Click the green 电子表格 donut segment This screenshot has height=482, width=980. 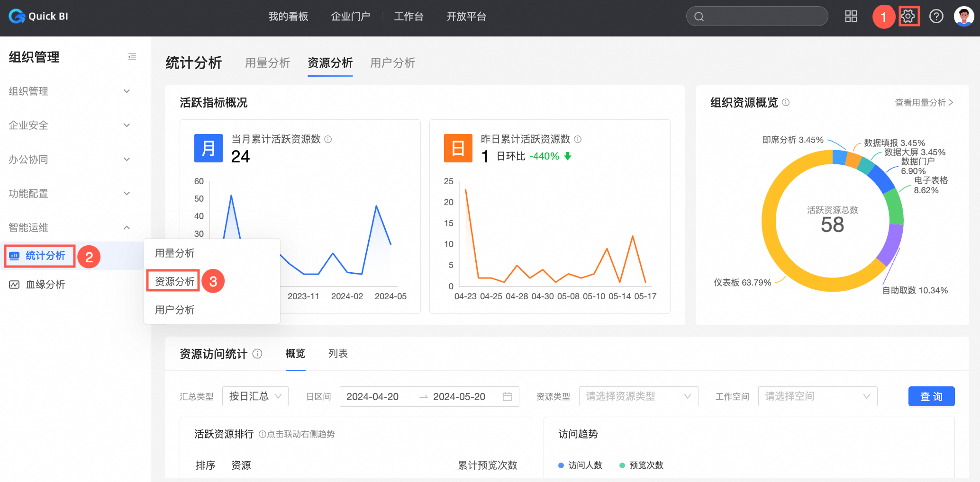coord(895,207)
